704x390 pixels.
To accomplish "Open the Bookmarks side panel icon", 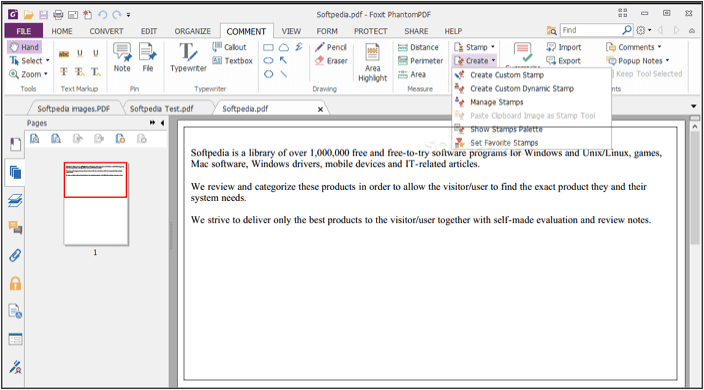I will pyautogui.click(x=15, y=145).
